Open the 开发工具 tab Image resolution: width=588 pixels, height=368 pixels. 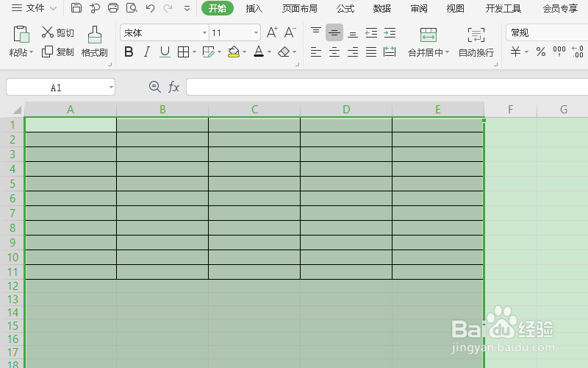[x=503, y=8]
